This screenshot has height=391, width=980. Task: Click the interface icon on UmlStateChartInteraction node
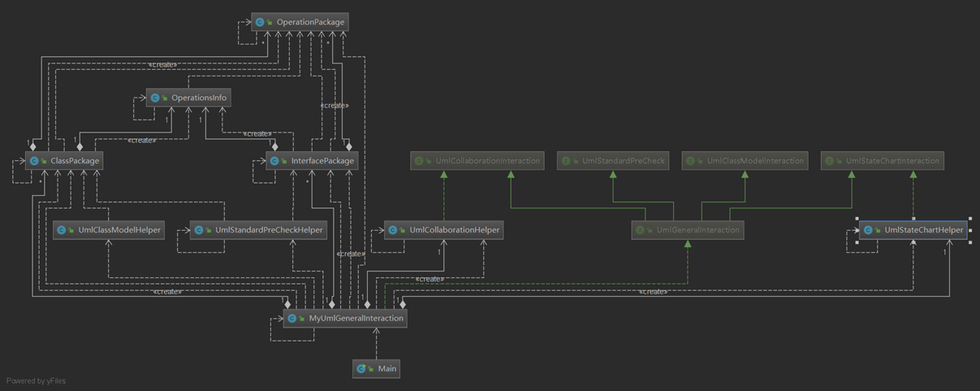(x=829, y=161)
